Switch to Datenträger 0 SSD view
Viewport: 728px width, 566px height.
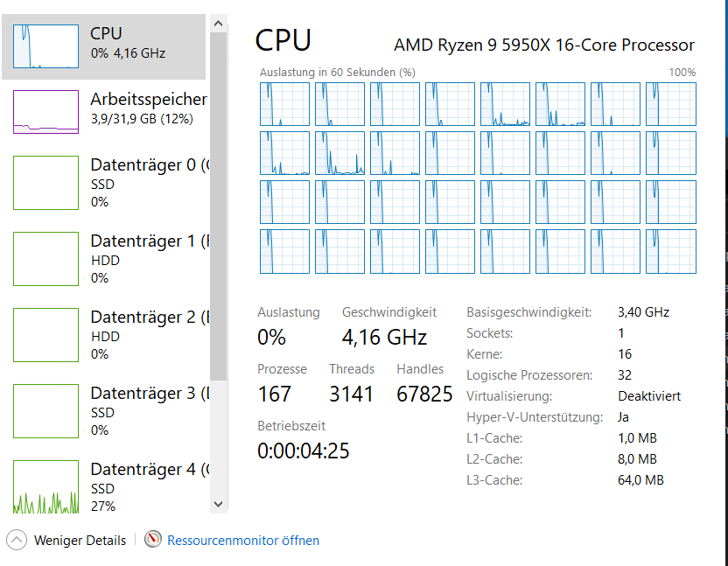coord(103,183)
